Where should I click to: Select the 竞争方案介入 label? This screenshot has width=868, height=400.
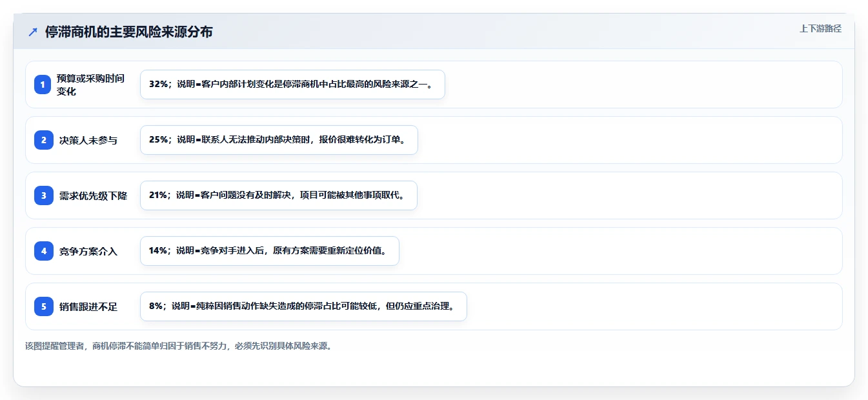click(88, 251)
